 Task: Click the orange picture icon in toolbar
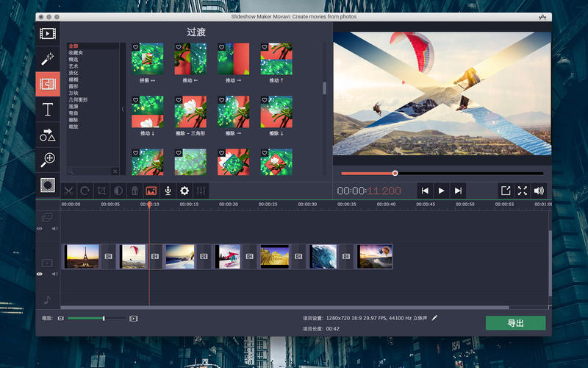pos(151,191)
